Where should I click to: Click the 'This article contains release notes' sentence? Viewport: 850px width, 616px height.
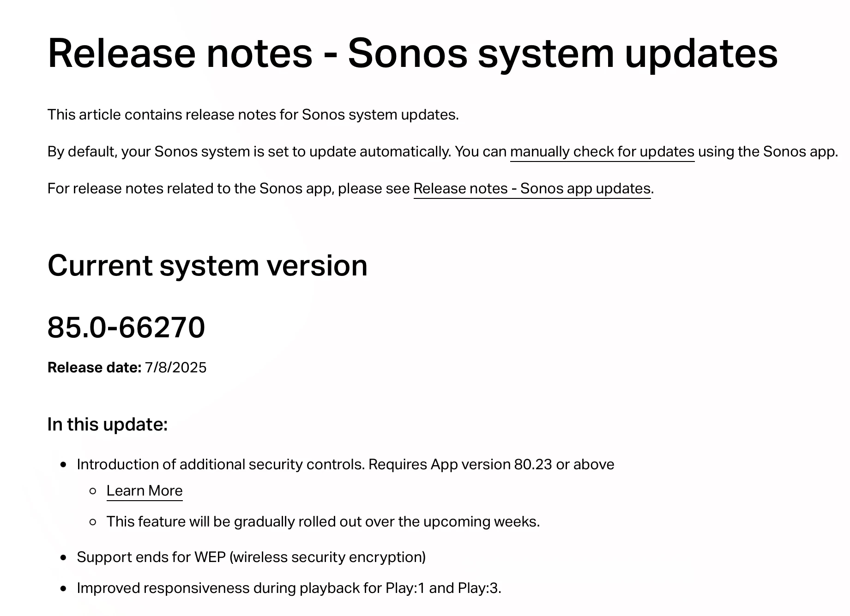[x=253, y=114]
